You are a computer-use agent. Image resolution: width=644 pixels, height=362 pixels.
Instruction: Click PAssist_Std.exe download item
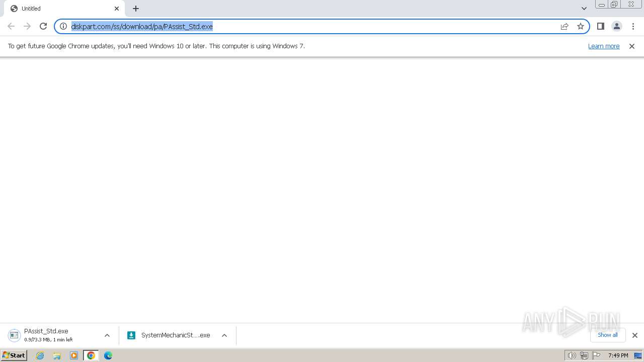[x=54, y=335]
